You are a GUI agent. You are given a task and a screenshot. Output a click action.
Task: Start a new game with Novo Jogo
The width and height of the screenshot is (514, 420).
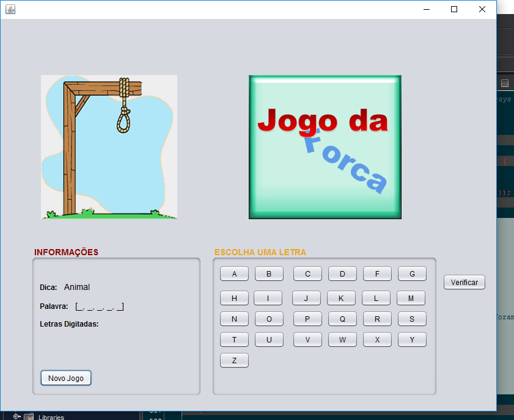(66, 378)
